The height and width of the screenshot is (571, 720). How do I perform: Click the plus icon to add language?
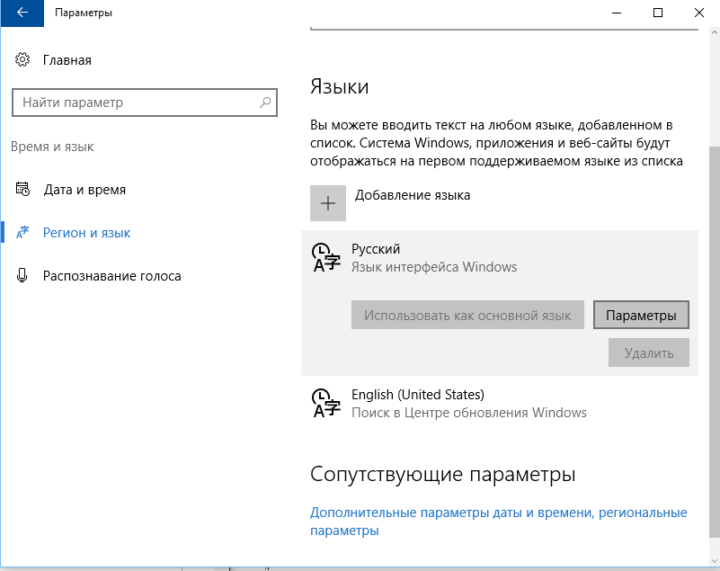click(328, 203)
